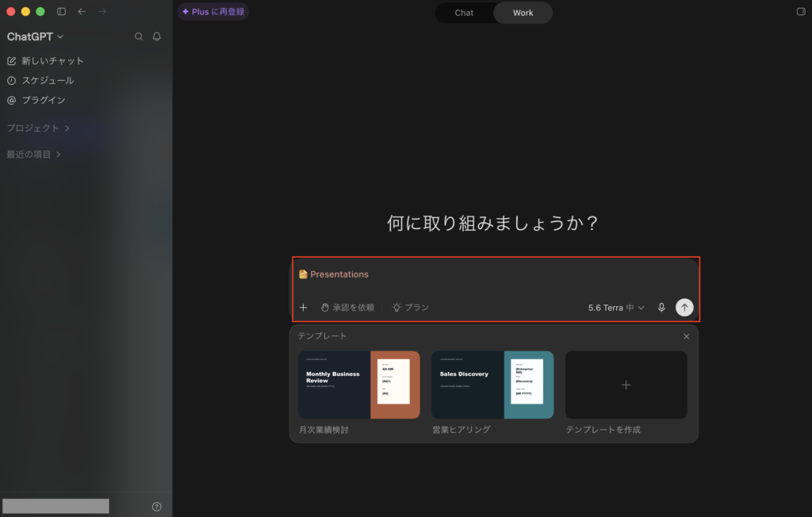812x517 pixels.
Task: Close the テンプレート panel
Action: [686, 337]
